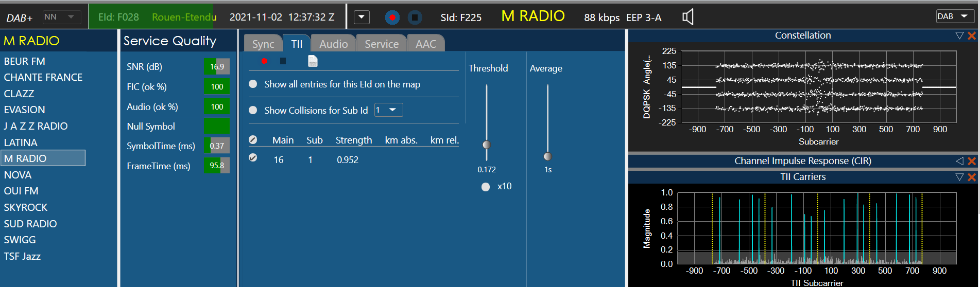980x287 pixels.
Task: Select LATINA station
Action: coord(21,142)
